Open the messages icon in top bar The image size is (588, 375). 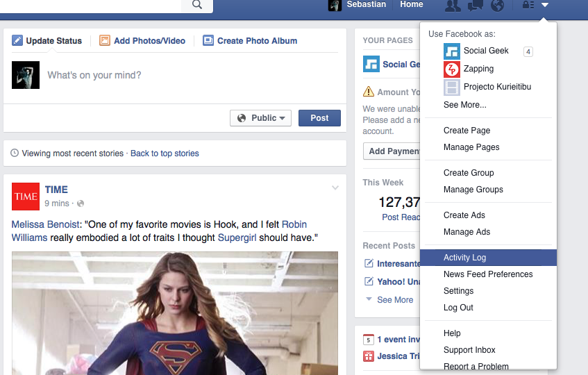[475, 6]
